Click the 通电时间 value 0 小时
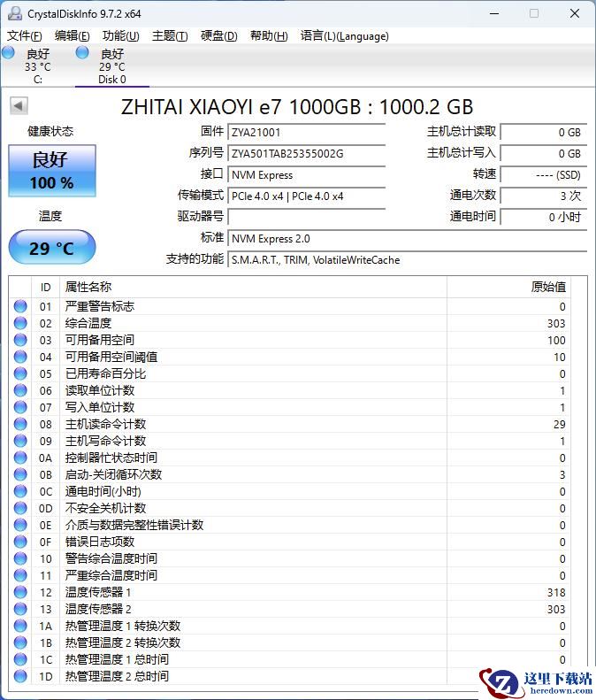This screenshot has width=596, height=700. [543, 217]
